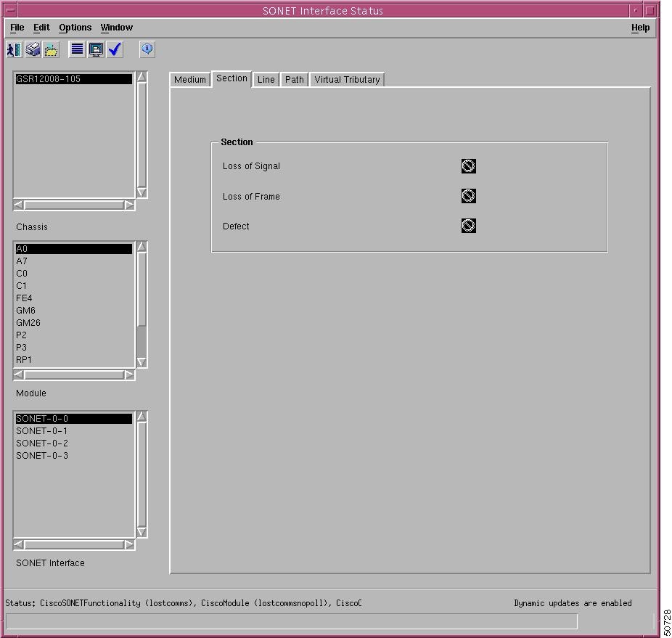
Task: Click the horizontal lines list toolbar icon
Action: pos(77,50)
